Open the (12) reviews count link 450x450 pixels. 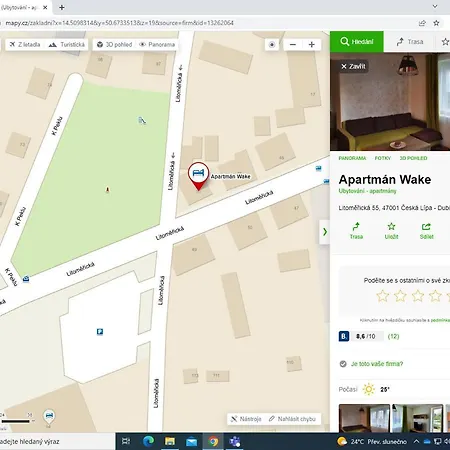(393, 336)
